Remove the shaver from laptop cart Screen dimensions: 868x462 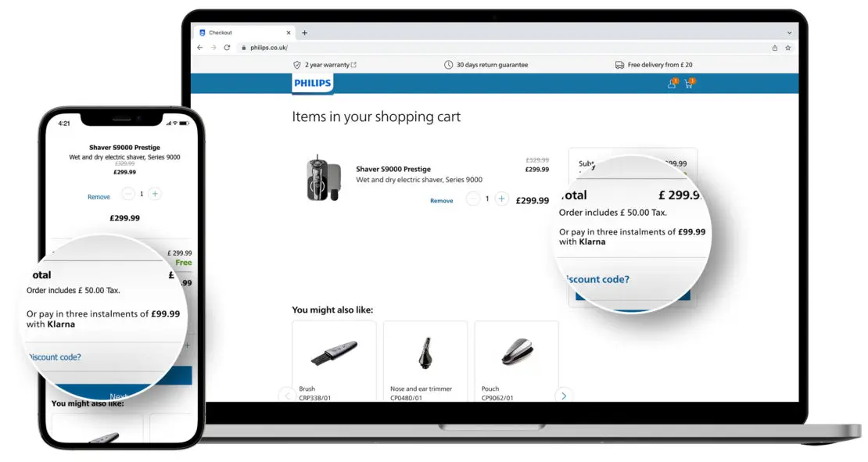click(x=441, y=200)
